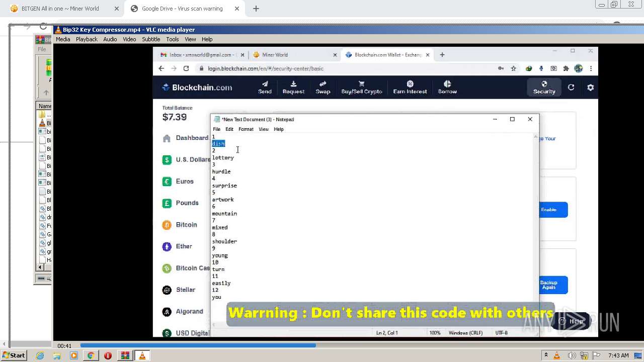Screen dimensions: 644x362
Task: Click the Stellar sidebar entry in the video
Action: click(179, 290)
